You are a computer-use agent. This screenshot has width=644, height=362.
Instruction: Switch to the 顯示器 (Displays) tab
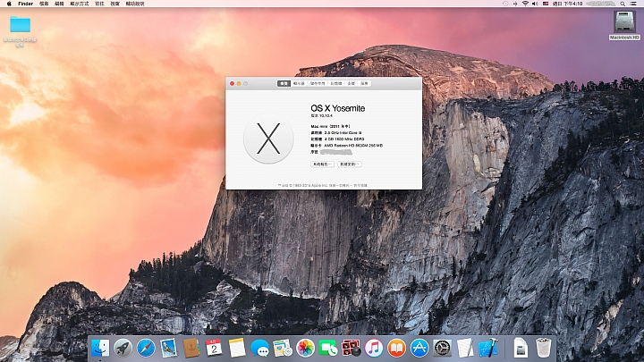[x=299, y=83]
